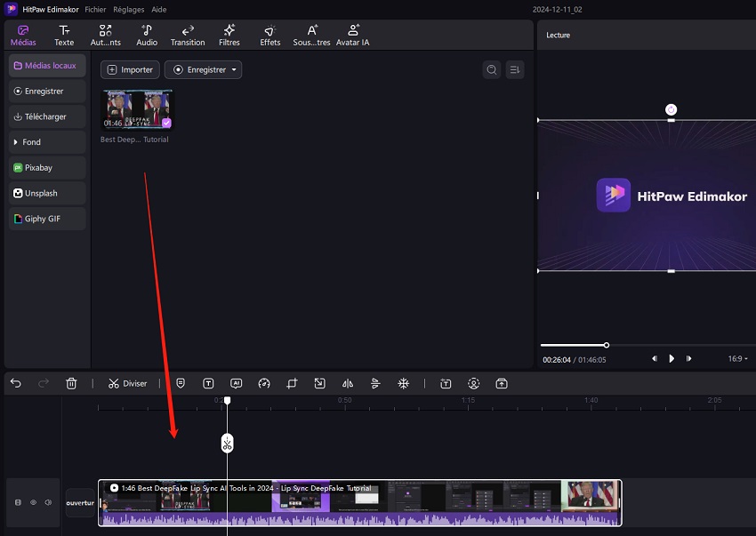
Task: Click the ouverture track label
Action: pyautogui.click(x=80, y=503)
